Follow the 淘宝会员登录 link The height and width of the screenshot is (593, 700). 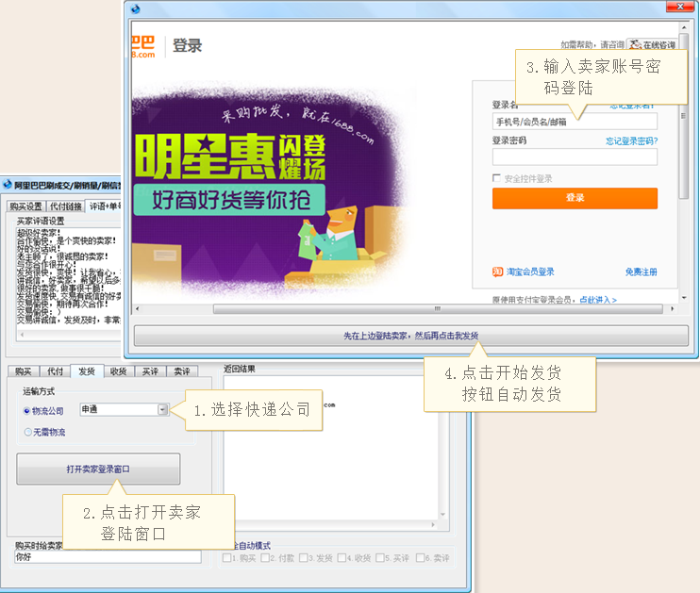[530, 272]
